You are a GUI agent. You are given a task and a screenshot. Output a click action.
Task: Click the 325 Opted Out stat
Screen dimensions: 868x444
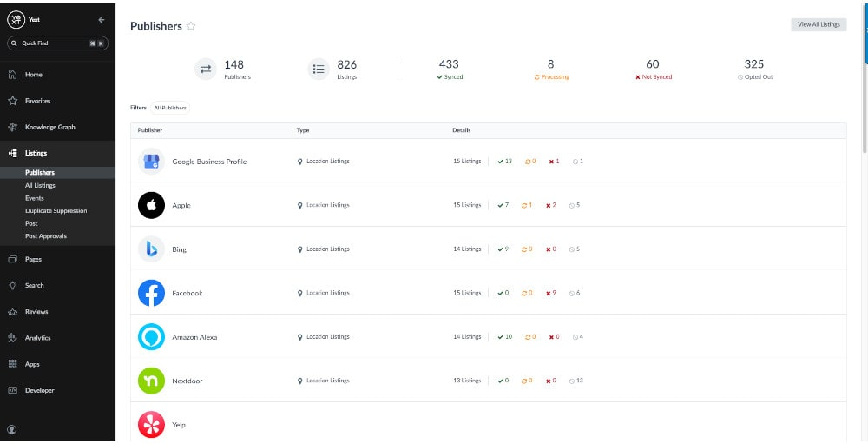pos(754,70)
